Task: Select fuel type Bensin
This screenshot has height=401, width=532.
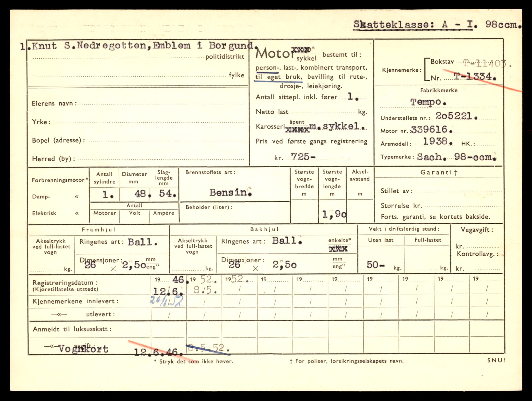Action: coord(231,193)
